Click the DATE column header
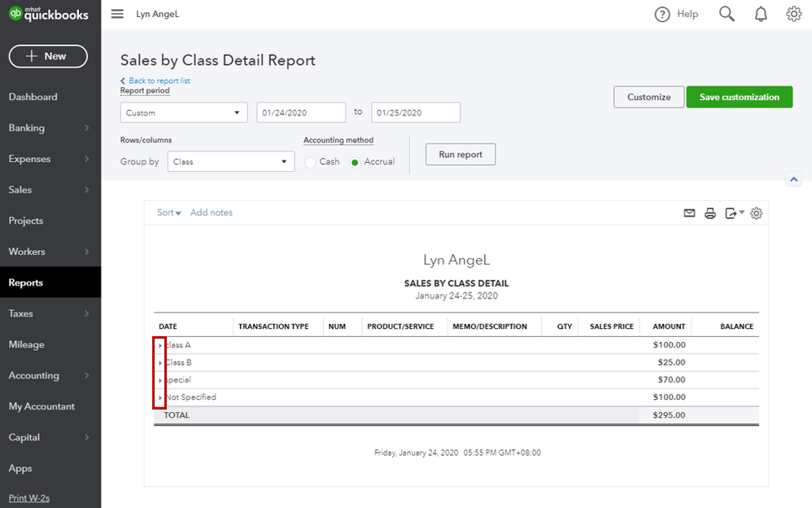This screenshot has height=508, width=812. pos(168,326)
